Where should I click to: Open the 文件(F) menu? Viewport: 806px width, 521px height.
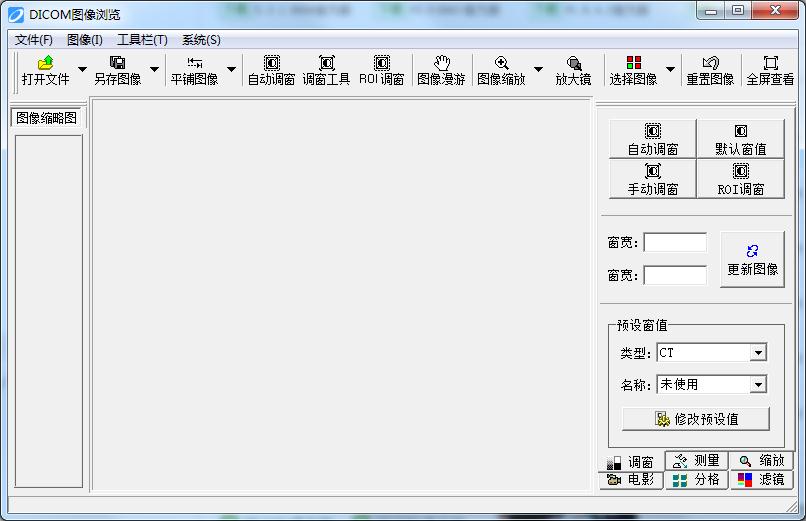tap(33, 40)
